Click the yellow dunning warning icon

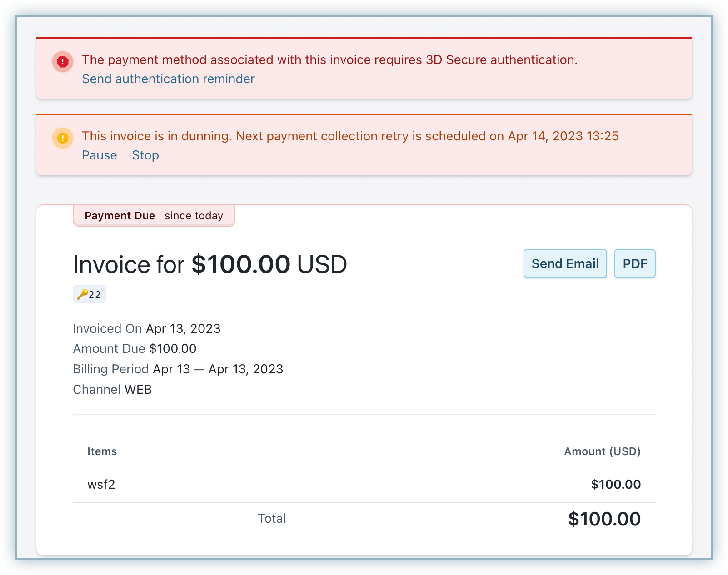coord(63,138)
